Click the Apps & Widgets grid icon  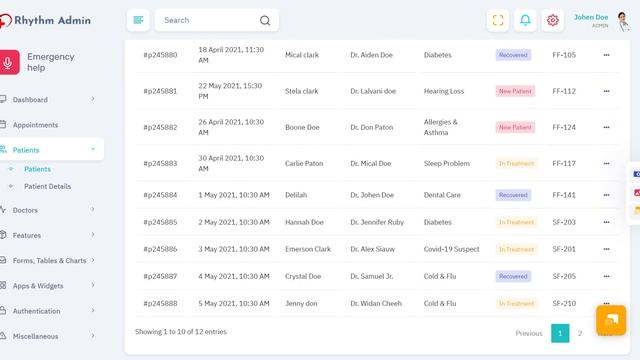pos(3,285)
